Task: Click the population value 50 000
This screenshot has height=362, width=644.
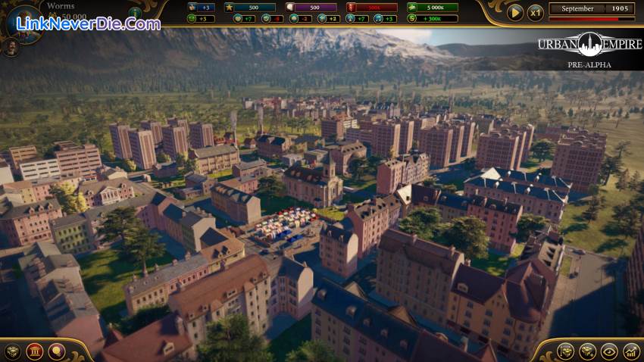Action: point(74,17)
